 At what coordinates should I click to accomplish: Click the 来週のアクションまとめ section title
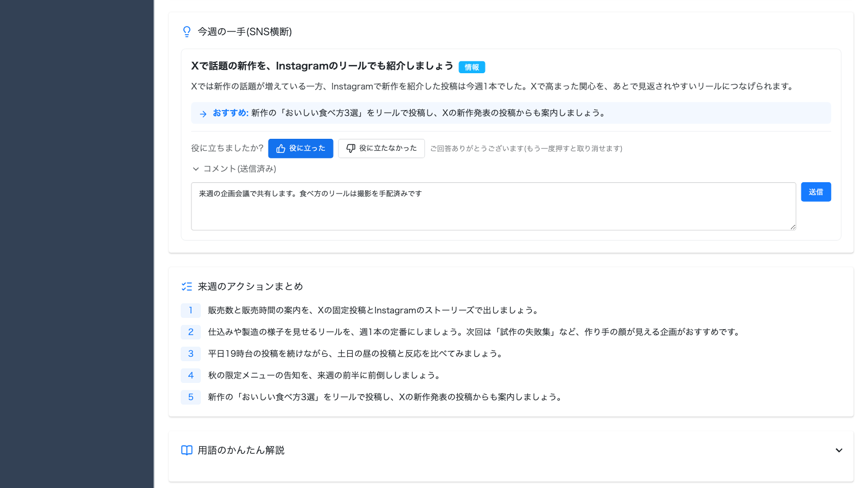[250, 286]
